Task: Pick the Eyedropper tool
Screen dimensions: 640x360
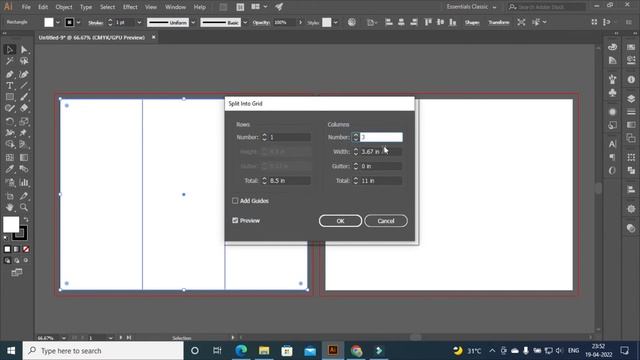Action: click(9, 169)
